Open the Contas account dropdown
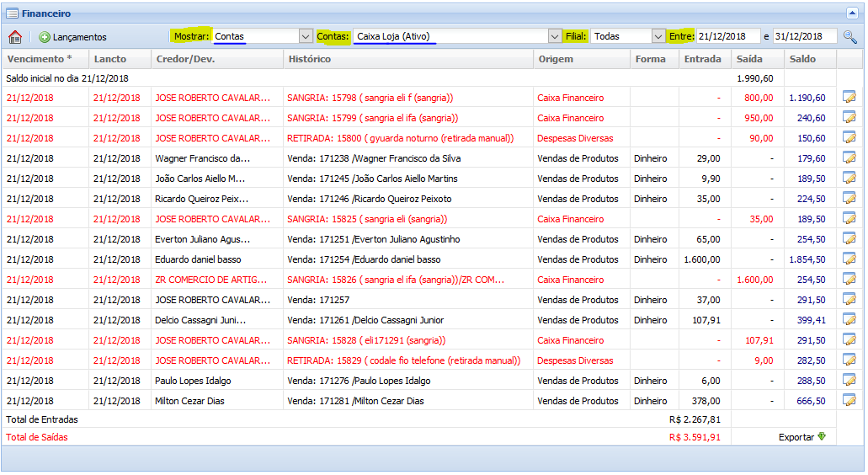This screenshot has height=475, width=868. click(555, 36)
